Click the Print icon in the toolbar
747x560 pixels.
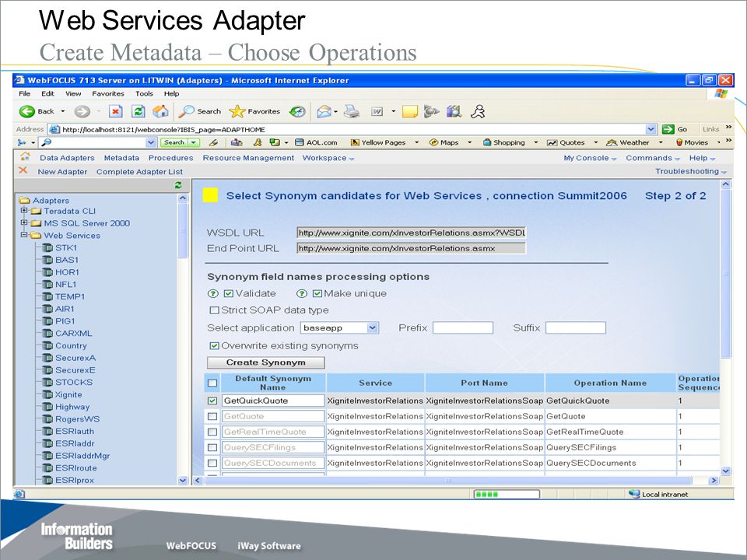click(352, 112)
